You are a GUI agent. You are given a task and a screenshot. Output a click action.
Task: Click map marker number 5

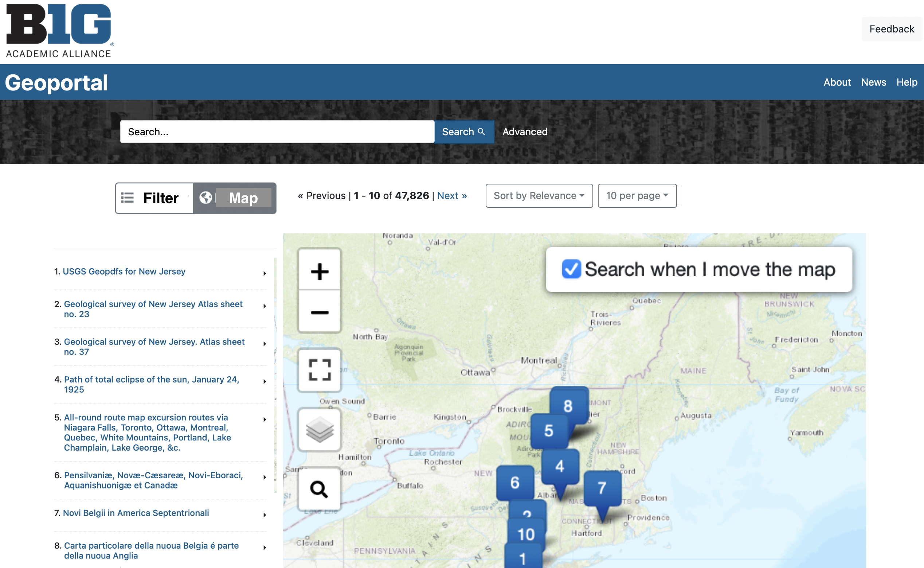pyautogui.click(x=549, y=431)
